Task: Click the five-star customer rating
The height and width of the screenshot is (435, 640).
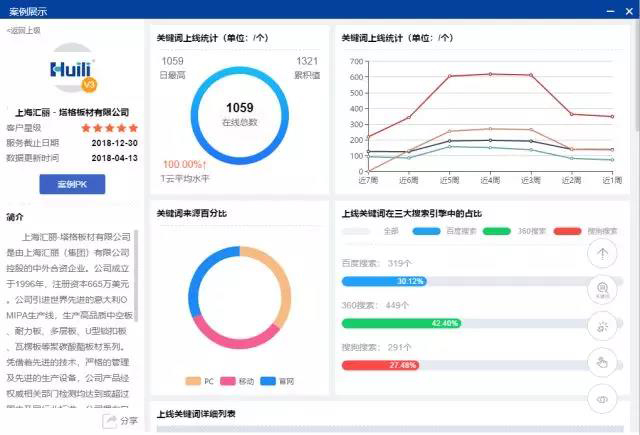Action: (x=109, y=128)
